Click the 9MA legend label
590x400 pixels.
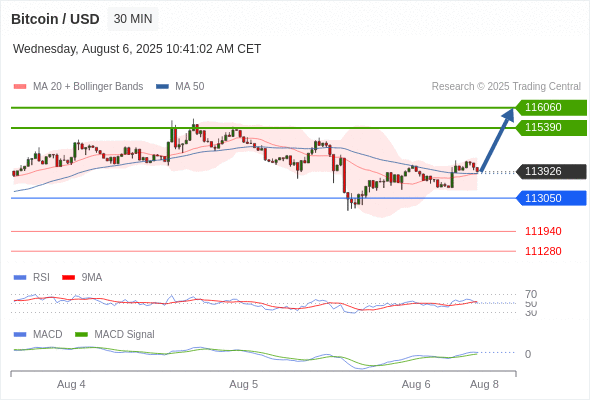tap(92, 278)
